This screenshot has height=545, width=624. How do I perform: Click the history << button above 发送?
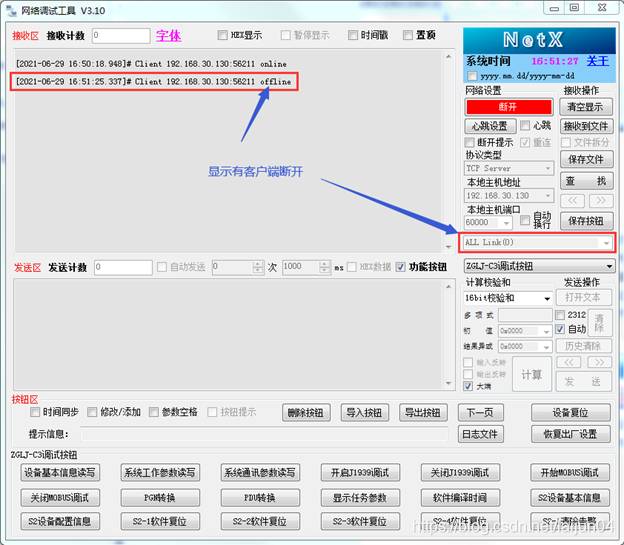[568, 362]
